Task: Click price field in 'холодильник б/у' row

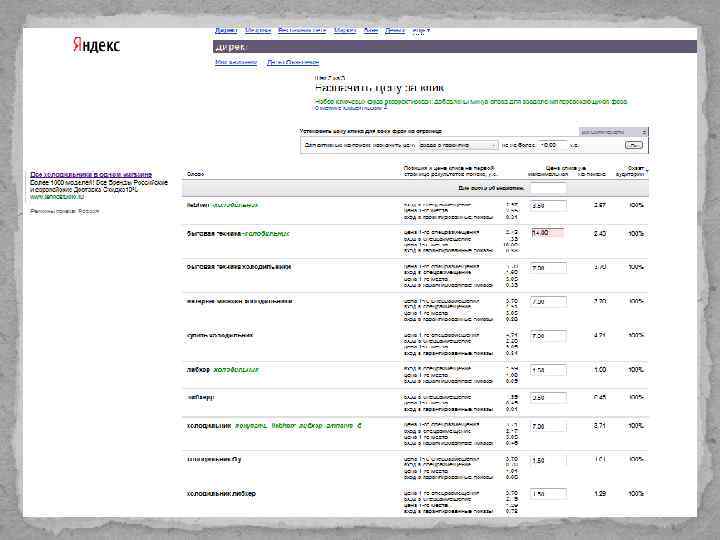Action: (548, 460)
